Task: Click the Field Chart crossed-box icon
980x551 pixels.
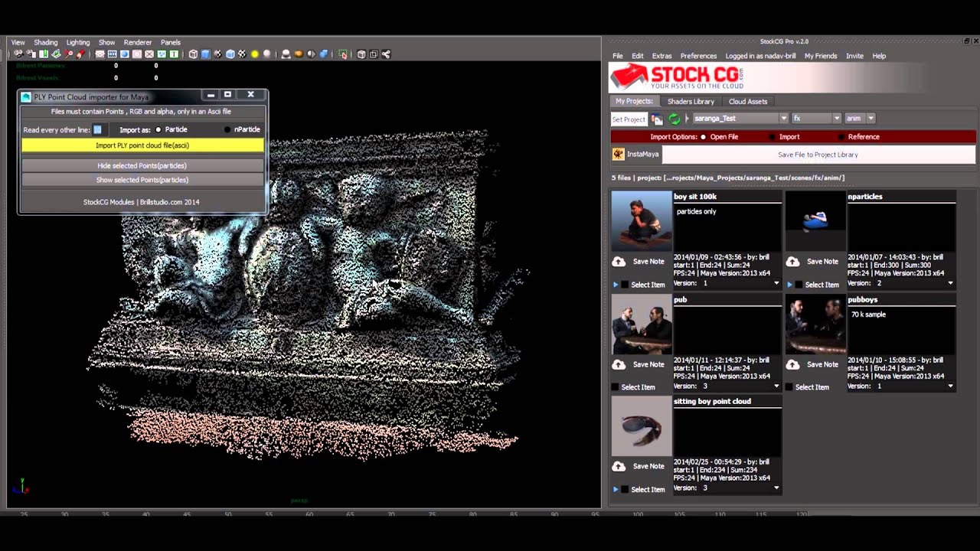Action: click(149, 54)
